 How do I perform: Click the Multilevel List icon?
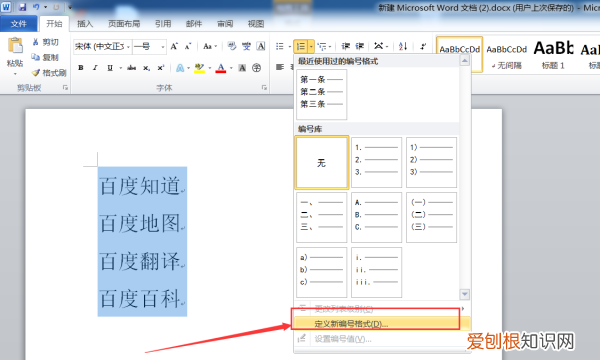click(x=322, y=46)
